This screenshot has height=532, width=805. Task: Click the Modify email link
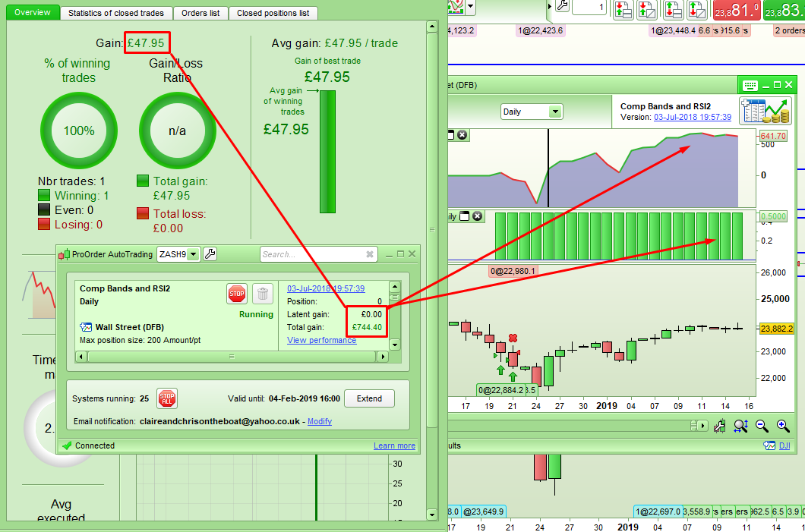click(319, 421)
